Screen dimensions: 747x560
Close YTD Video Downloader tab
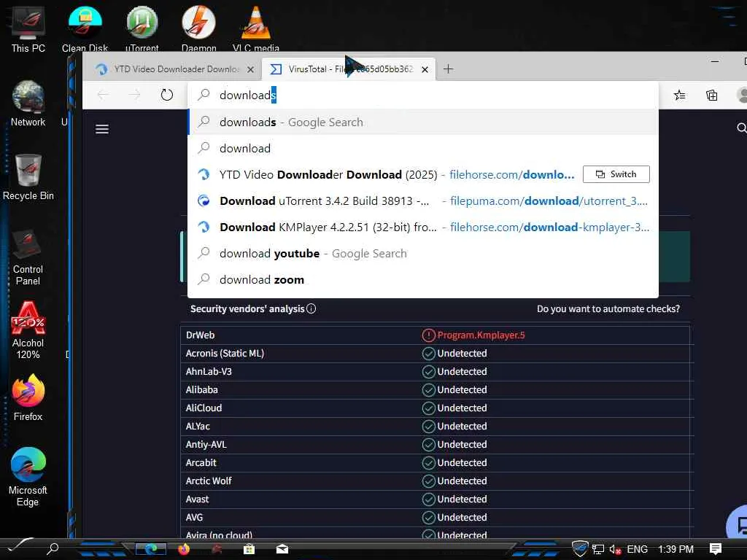click(x=250, y=69)
